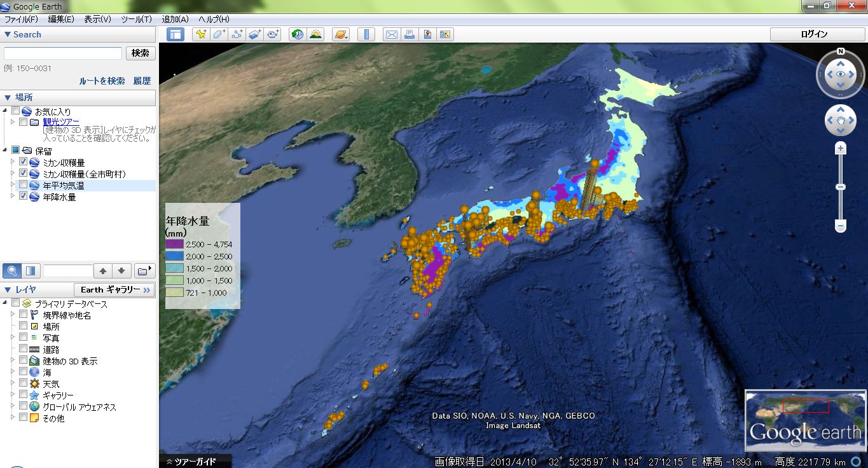Uncheck the ミカン収穫量(全市町村) checkbox

point(23,174)
